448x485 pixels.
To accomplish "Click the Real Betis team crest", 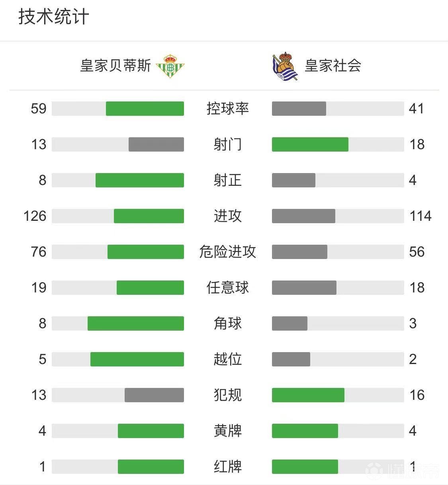I will [x=170, y=66].
